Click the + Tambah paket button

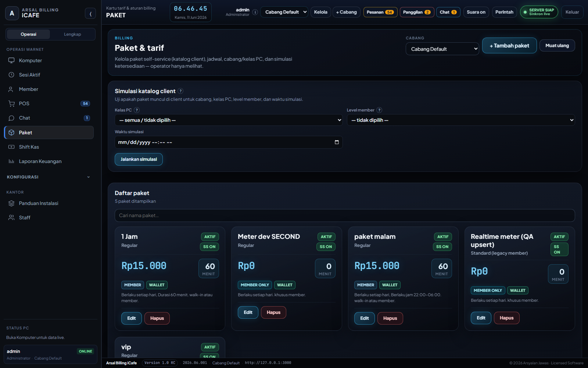[509, 46]
